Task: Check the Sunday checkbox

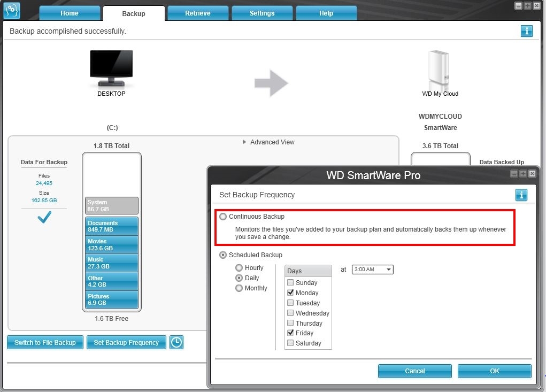Action: 290,282
